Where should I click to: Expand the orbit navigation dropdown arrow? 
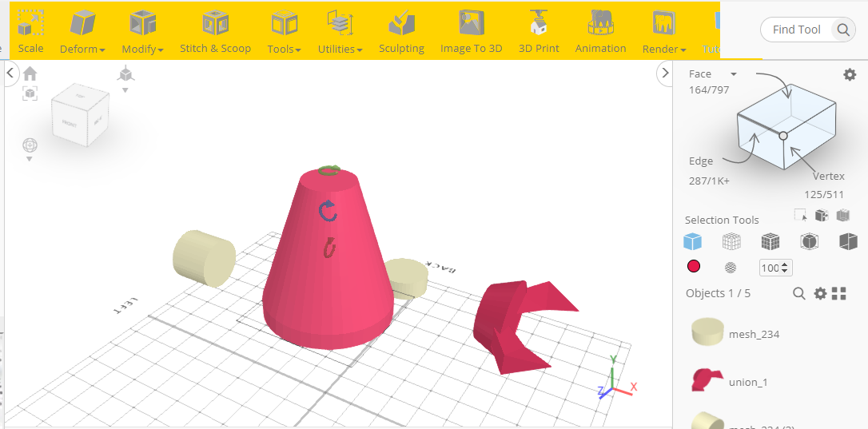(30, 160)
